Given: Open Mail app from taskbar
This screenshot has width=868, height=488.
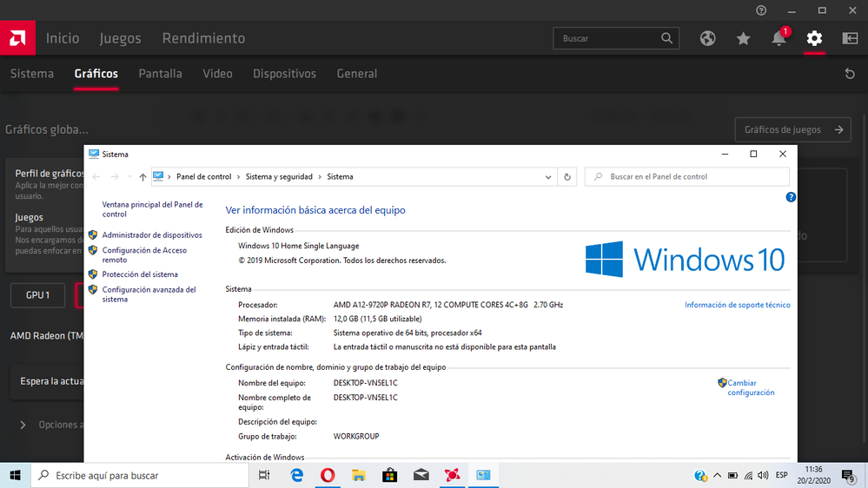Looking at the screenshot, I should click(421, 475).
